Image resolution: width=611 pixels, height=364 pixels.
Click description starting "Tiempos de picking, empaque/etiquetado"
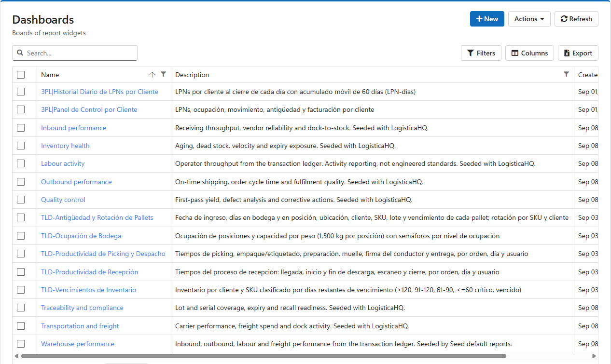click(351, 254)
